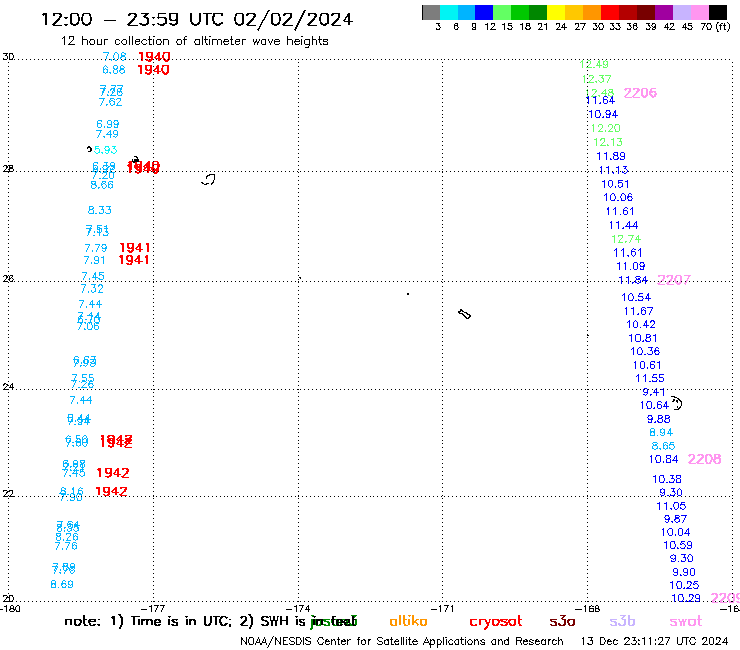Click the island outline between -177 and -174 near 28
The width and height of the screenshot is (740, 650).
[x=209, y=179]
